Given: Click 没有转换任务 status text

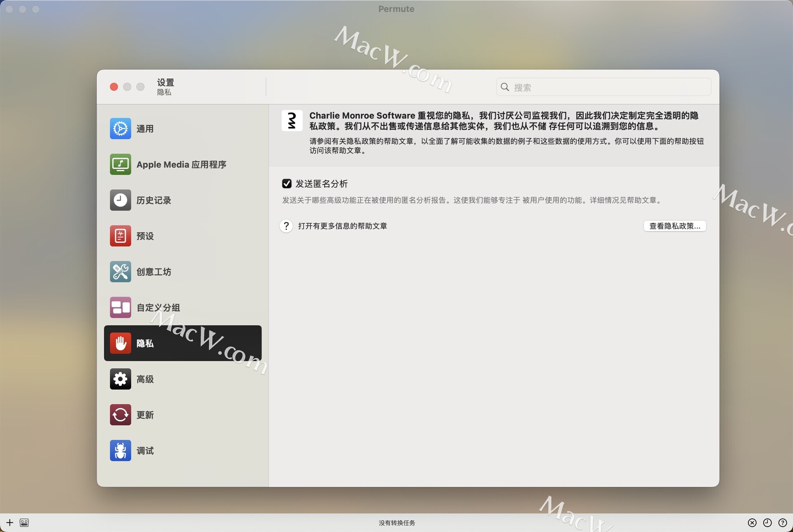Looking at the screenshot, I should click(397, 523).
